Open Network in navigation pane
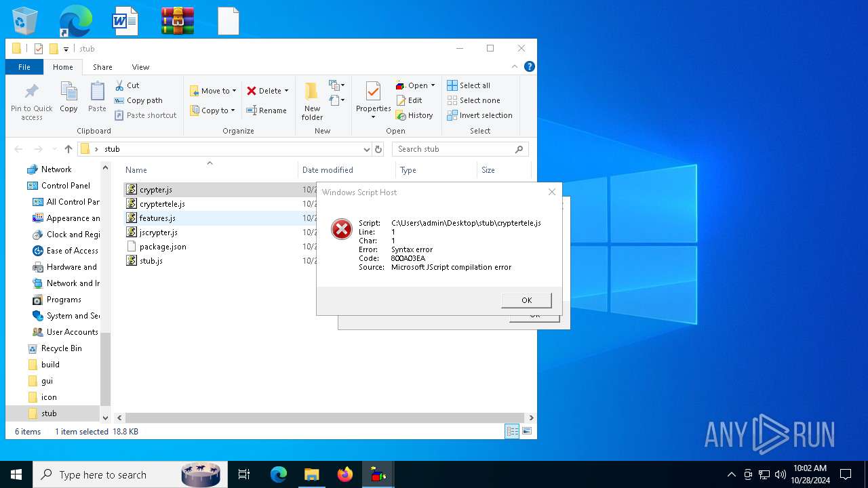Viewport: 868px width, 488px height. pos(56,169)
